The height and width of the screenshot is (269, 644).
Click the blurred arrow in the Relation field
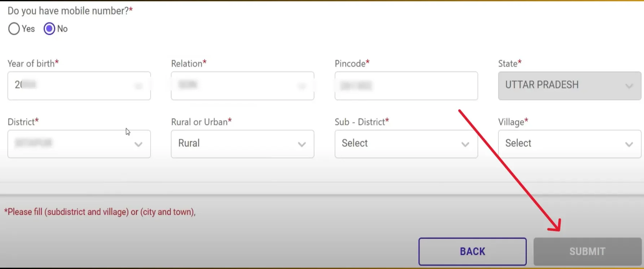pyautogui.click(x=302, y=86)
